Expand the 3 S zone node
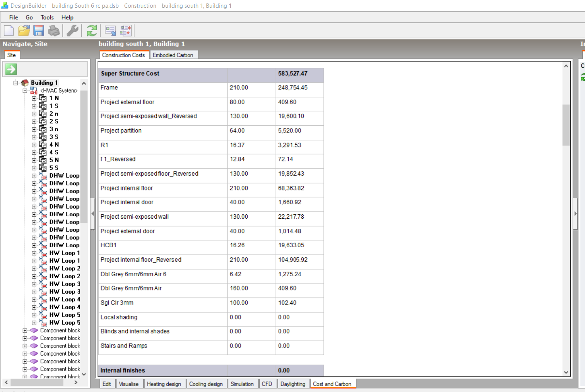The height and width of the screenshot is (392, 585). [x=34, y=137]
